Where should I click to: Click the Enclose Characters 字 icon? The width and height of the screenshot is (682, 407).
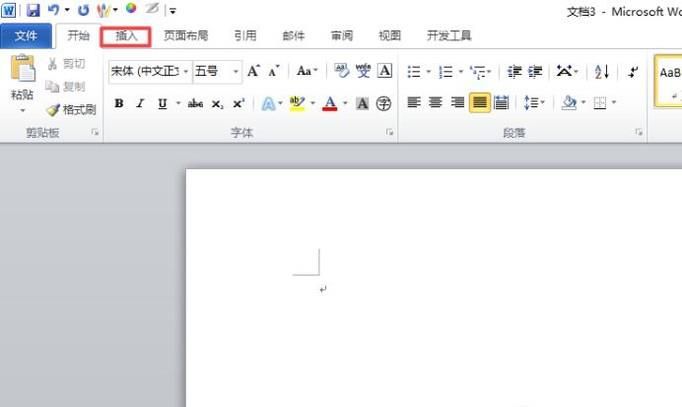point(383,103)
